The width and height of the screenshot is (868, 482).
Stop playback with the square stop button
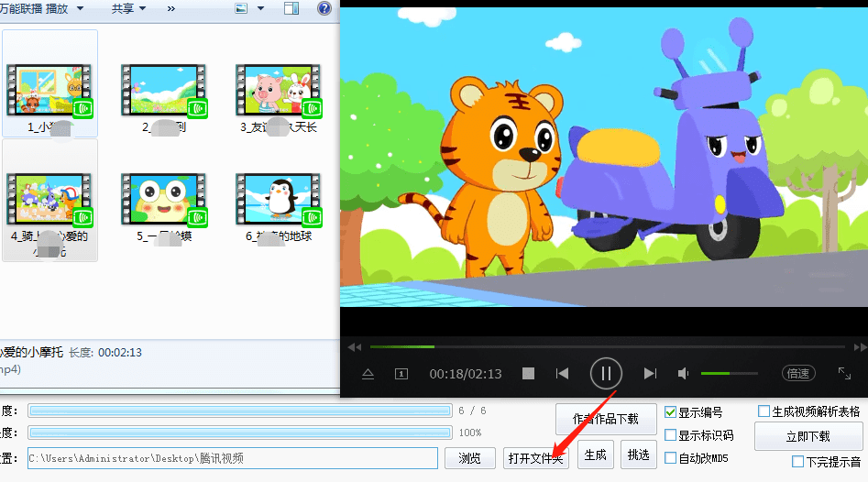click(528, 374)
